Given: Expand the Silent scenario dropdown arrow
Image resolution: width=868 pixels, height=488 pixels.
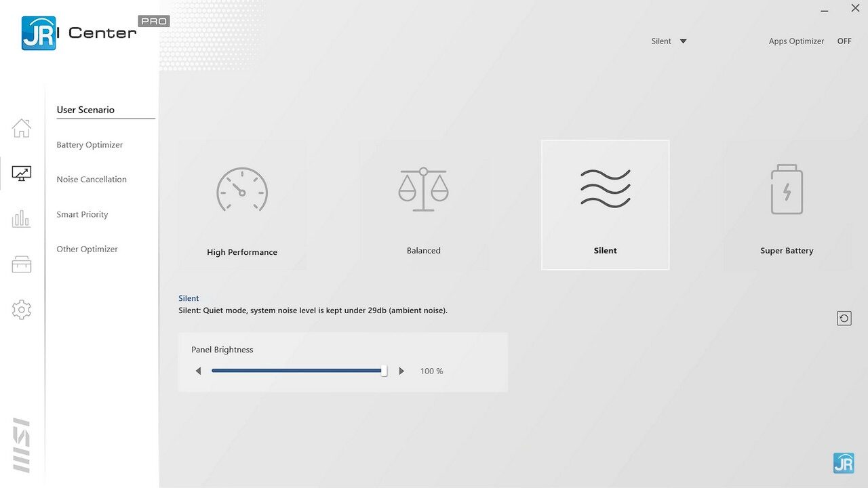Looking at the screenshot, I should (x=683, y=41).
